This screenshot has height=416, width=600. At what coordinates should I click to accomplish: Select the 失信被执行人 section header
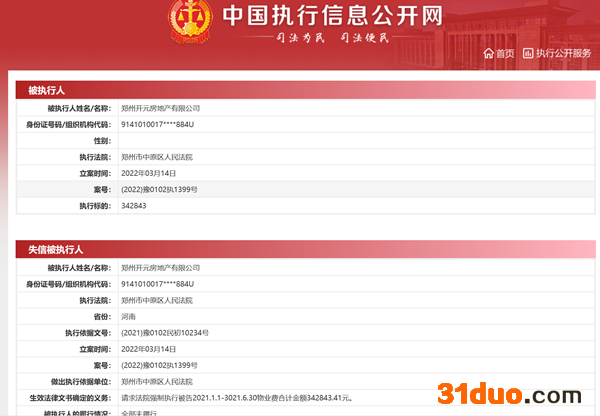pyautogui.click(x=55, y=250)
